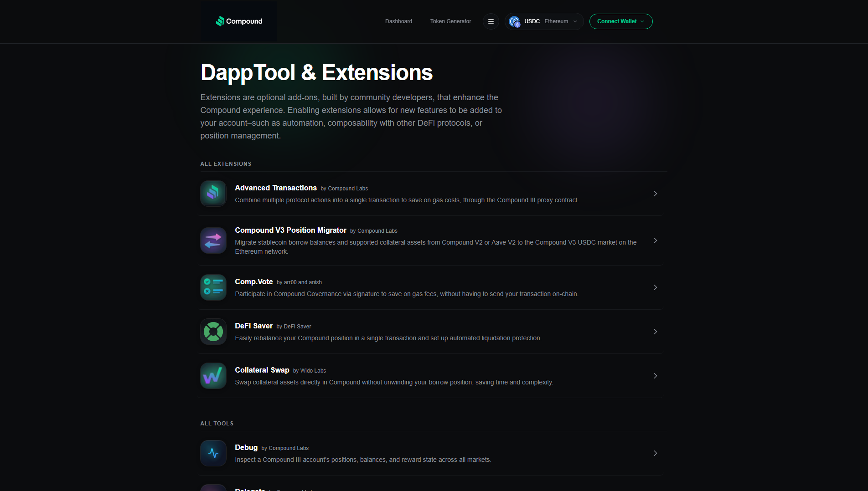Go to Token Generator
The image size is (868, 491).
tap(450, 21)
